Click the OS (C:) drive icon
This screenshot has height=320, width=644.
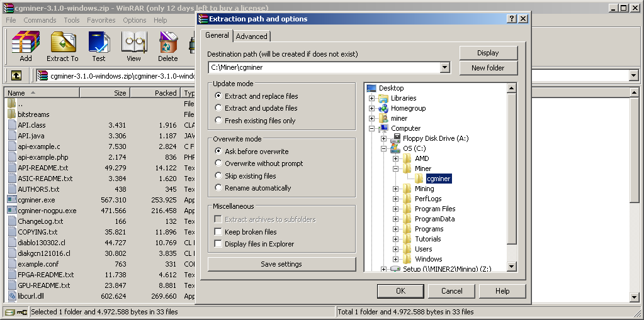point(395,148)
